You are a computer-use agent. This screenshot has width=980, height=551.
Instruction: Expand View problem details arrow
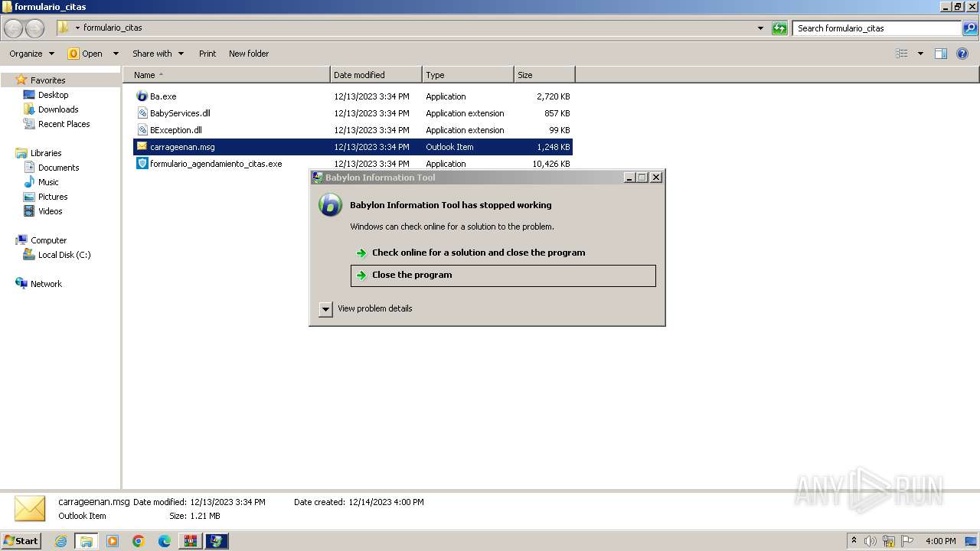point(325,309)
